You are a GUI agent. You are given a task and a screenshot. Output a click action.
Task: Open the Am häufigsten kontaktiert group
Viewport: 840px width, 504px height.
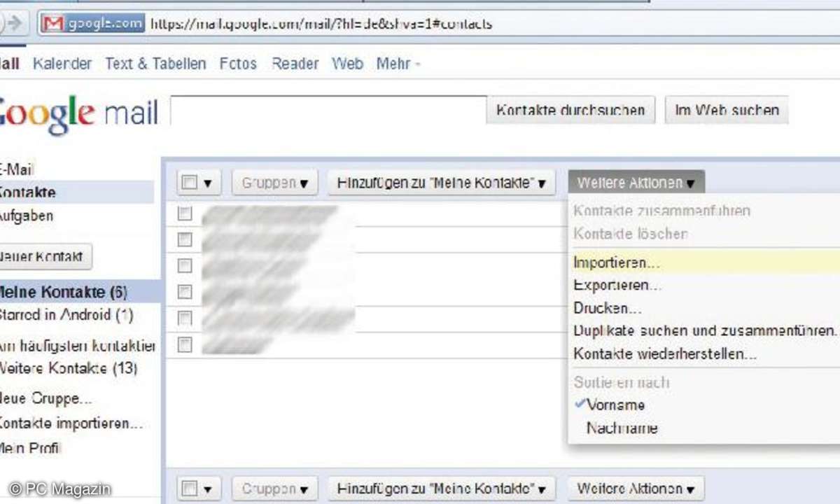pos(78,346)
